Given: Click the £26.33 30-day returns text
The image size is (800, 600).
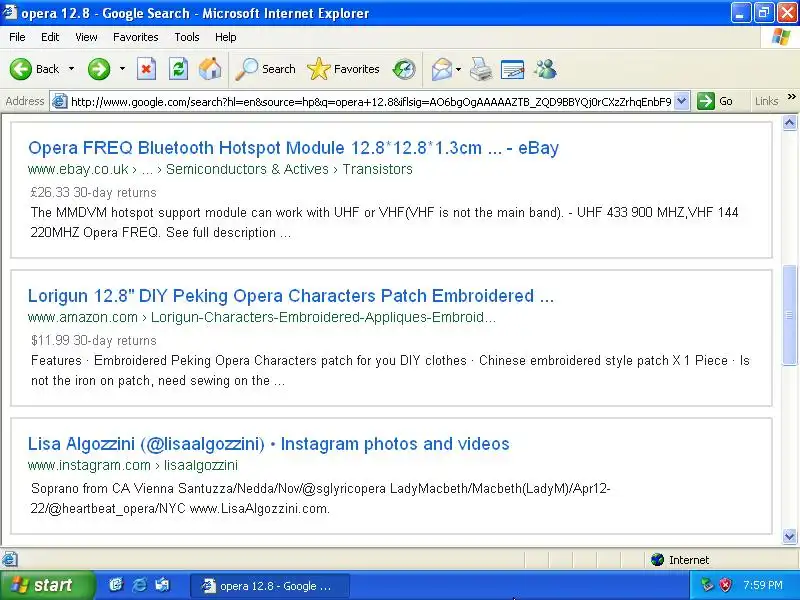Looking at the screenshot, I should tap(93, 192).
